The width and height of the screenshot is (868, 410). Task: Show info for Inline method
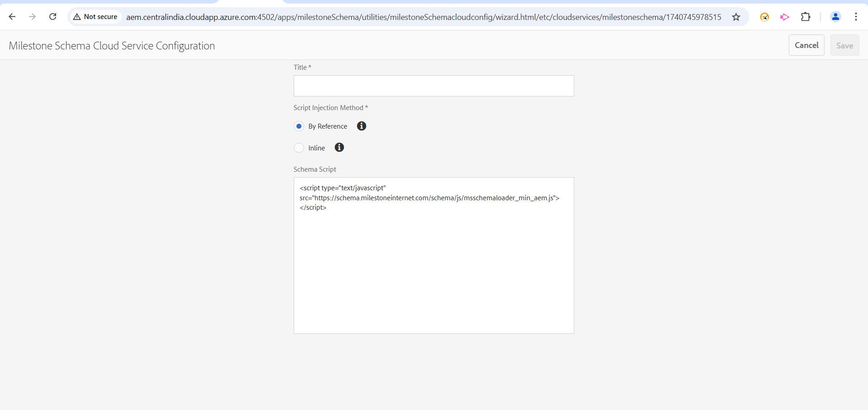pos(339,147)
